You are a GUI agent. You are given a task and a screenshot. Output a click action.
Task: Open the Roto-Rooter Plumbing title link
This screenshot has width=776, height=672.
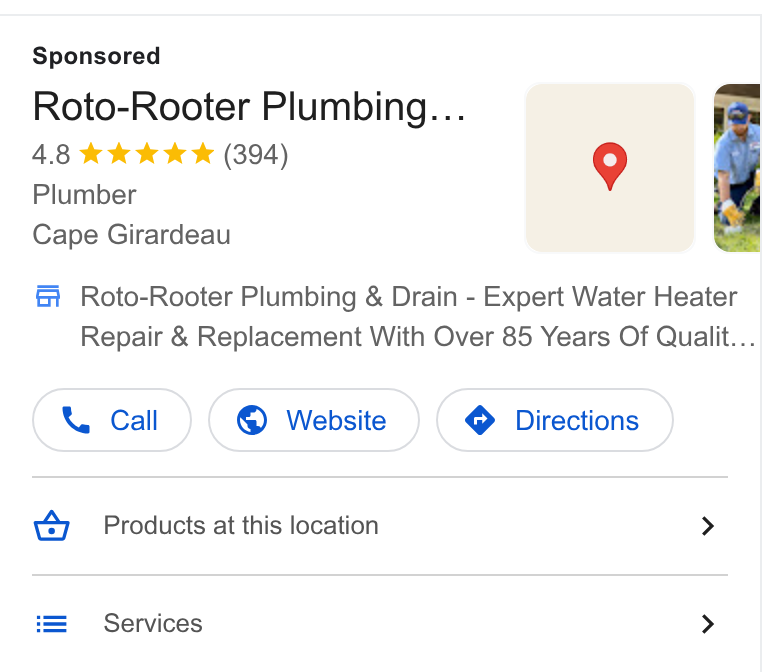249,106
